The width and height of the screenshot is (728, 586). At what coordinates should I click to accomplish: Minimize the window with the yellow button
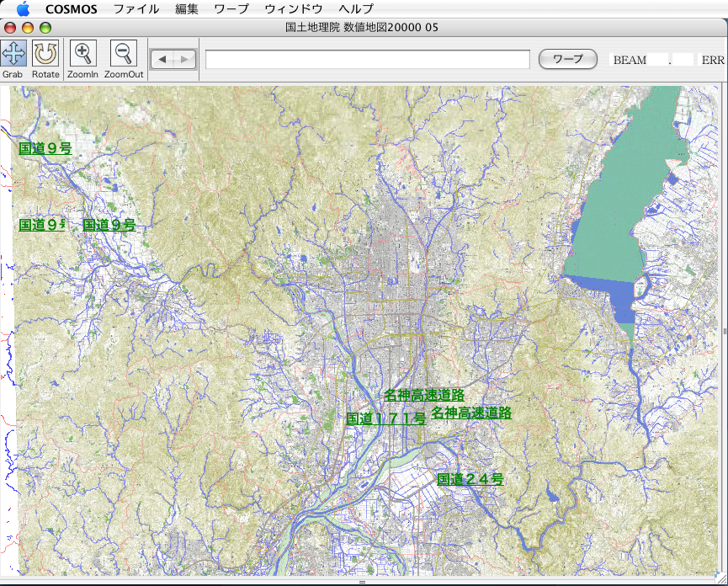28,28
